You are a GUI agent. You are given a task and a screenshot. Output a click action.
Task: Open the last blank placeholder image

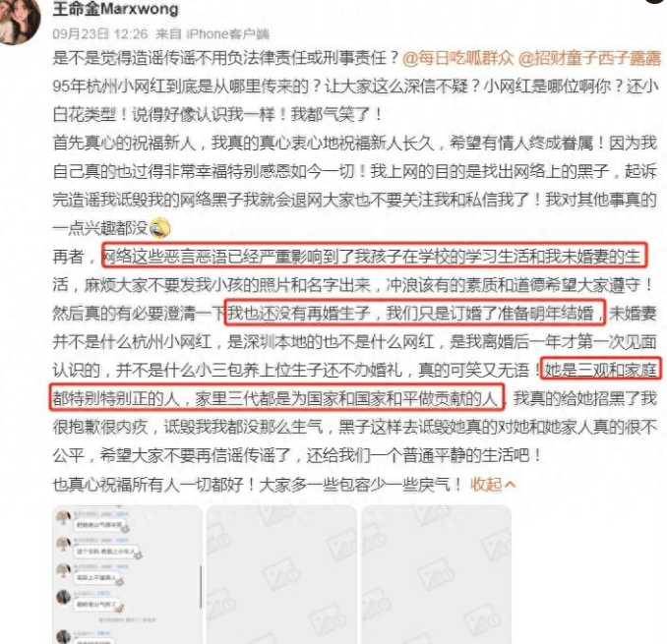click(x=436, y=574)
